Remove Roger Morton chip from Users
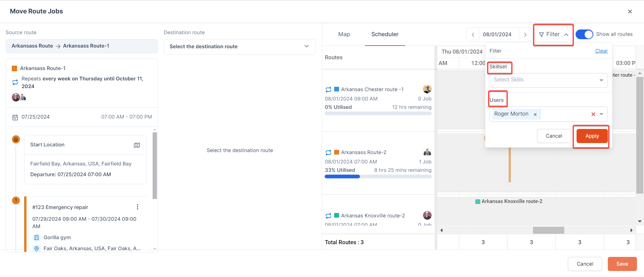 pyautogui.click(x=535, y=114)
